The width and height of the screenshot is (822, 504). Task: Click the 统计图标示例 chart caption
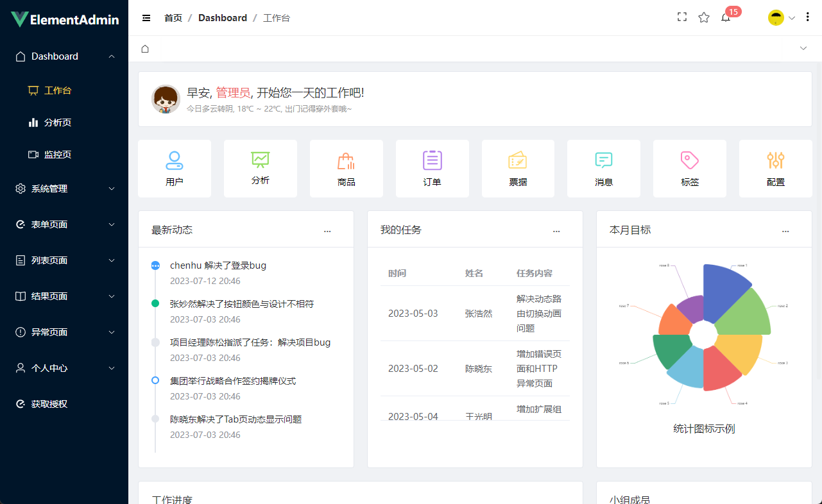pyautogui.click(x=704, y=429)
